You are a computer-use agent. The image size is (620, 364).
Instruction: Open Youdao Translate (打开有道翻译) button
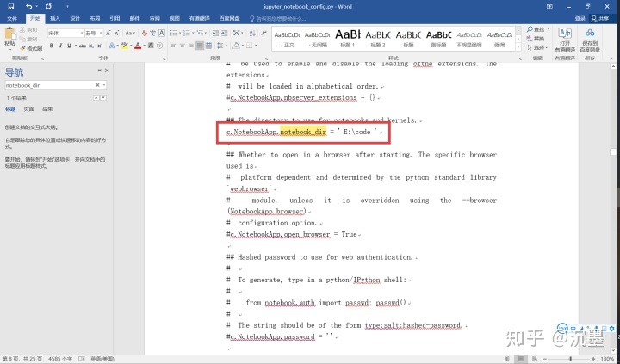pos(565,40)
